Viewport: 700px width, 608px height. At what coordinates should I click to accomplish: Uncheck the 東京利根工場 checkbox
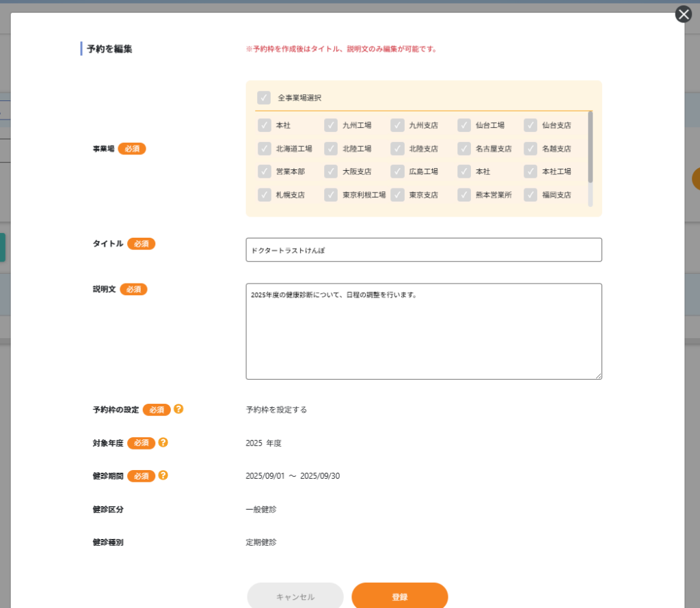coord(331,195)
